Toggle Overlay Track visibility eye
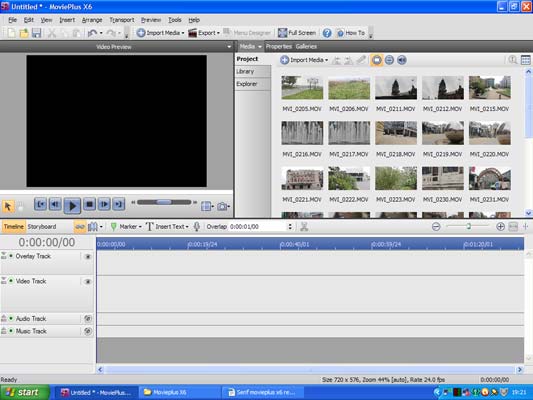This screenshot has height=400, width=533. click(x=87, y=257)
